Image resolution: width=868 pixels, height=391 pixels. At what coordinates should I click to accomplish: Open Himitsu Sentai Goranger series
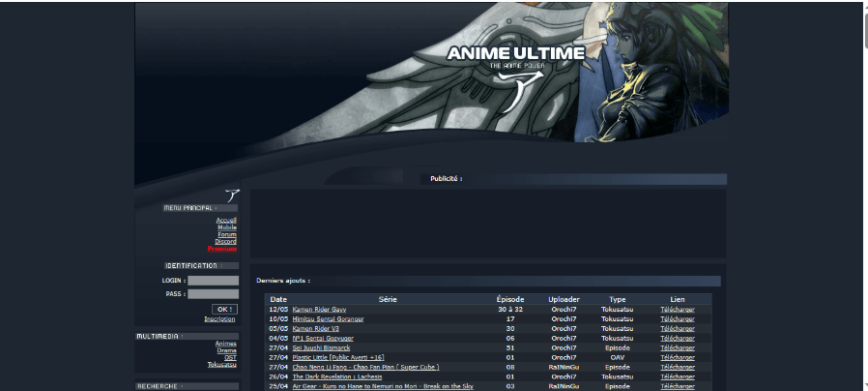click(329, 319)
